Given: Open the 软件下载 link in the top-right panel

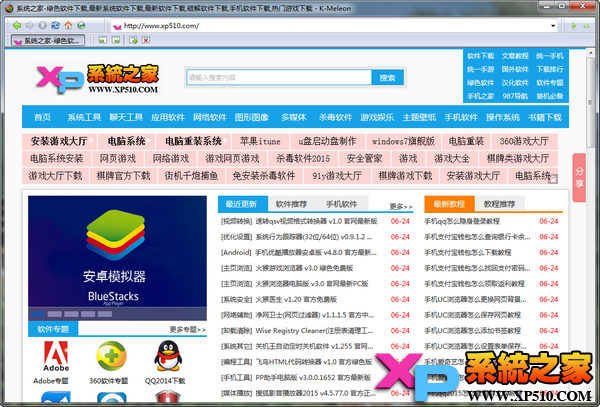Looking at the screenshot, I should tap(481, 56).
